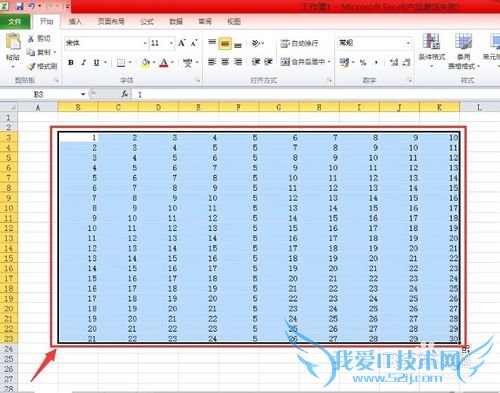500x393 pixels.
Task: Apply percent style with the % icon
Action: coord(363,62)
